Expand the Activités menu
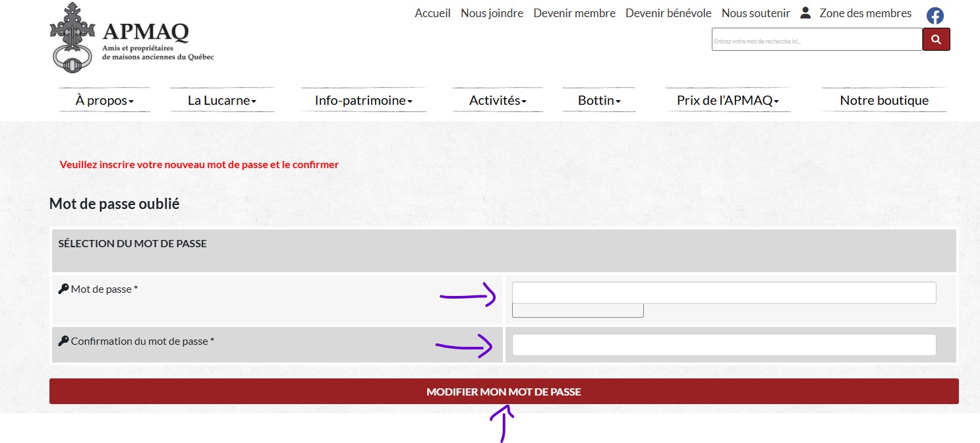The image size is (980, 443). (498, 101)
